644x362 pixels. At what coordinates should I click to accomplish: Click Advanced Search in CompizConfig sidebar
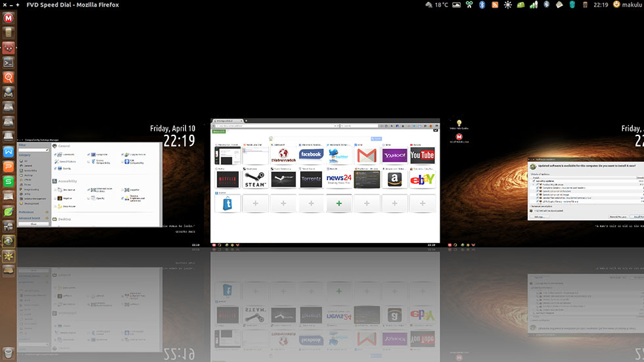pos(30,218)
